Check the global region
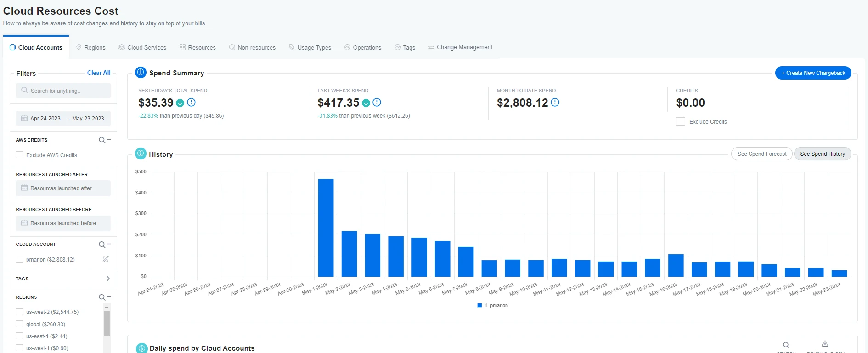This screenshot has width=868, height=353. coord(19,324)
